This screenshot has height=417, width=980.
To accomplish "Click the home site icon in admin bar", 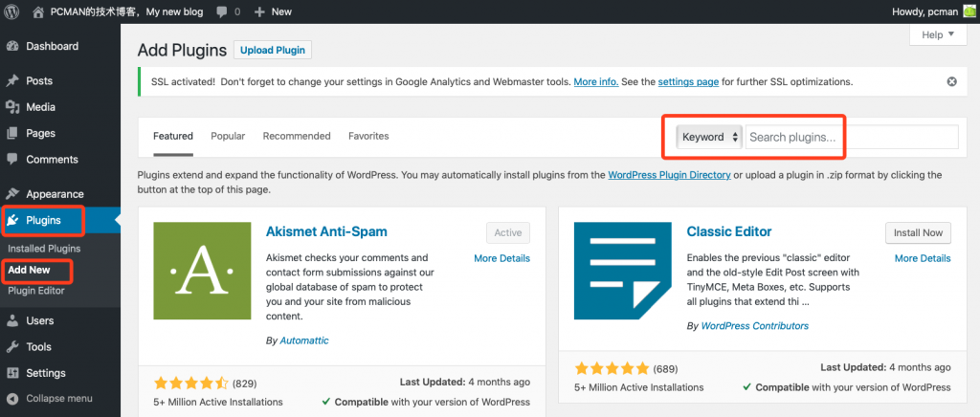I will pos(38,11).
